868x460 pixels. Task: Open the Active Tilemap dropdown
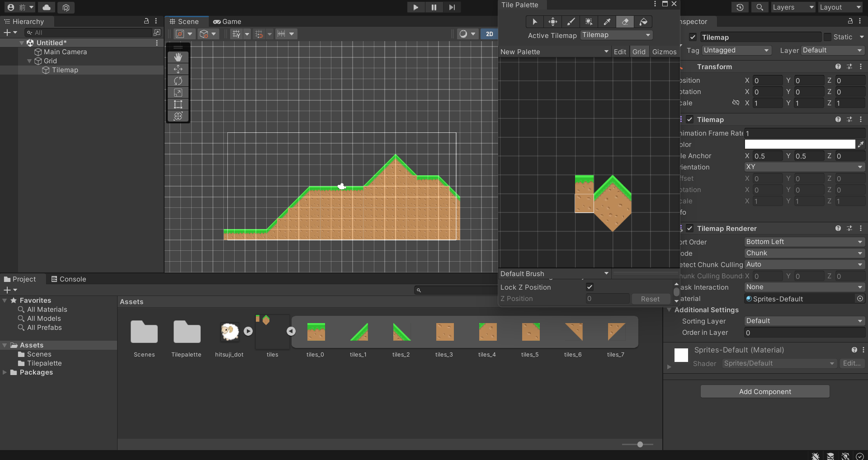(x=616, y=35)
